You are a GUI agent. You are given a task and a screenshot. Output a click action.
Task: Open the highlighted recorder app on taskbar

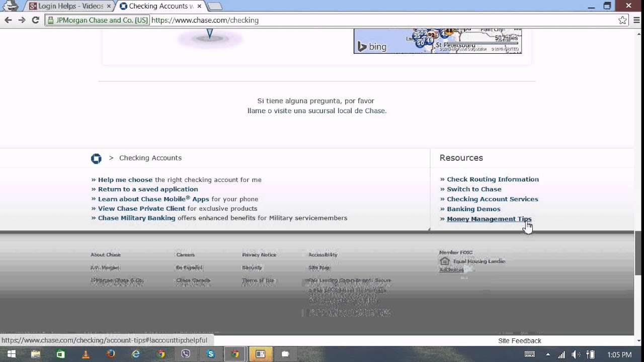coord(261,354)
